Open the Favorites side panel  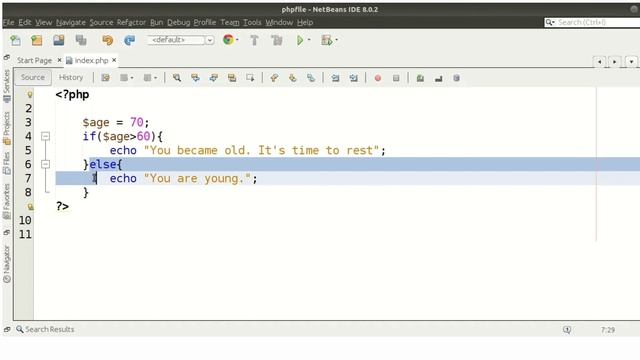click(x=7, y=201)
